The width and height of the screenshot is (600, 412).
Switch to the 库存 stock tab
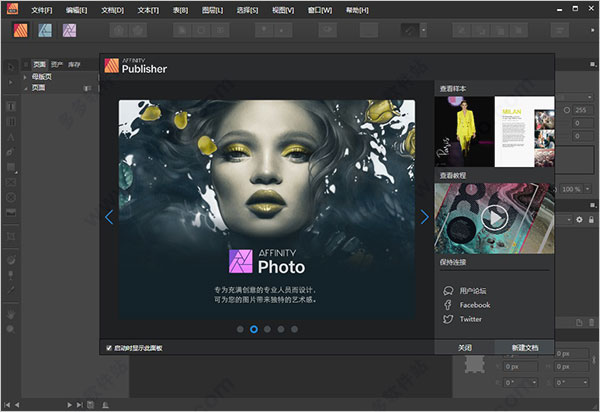(x=74, y=64)
